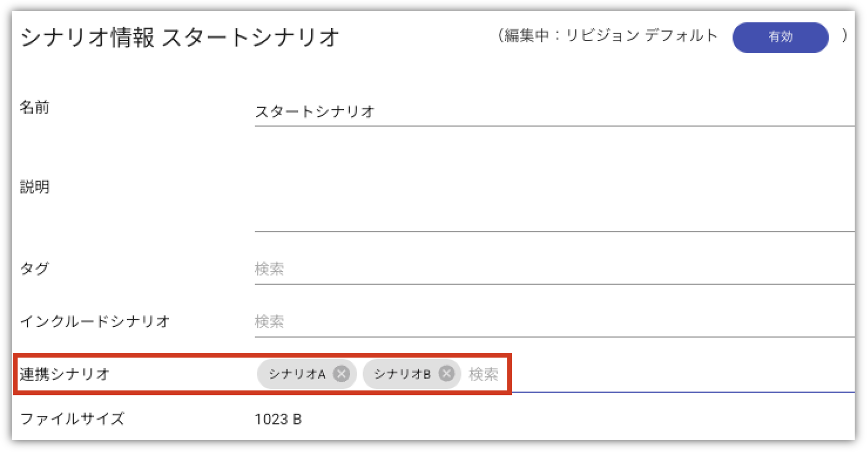This screenshot has height=453, width=868.
Task: Click the ファイルサイズ label
Action: click(73, 419)
